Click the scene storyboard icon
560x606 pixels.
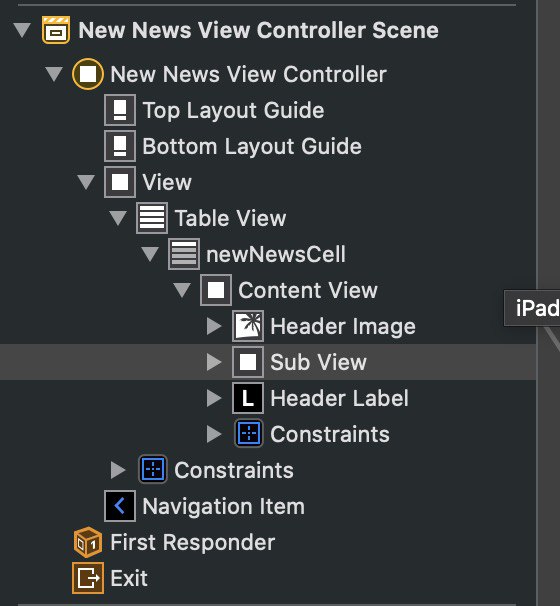click(x=56, y=30)
